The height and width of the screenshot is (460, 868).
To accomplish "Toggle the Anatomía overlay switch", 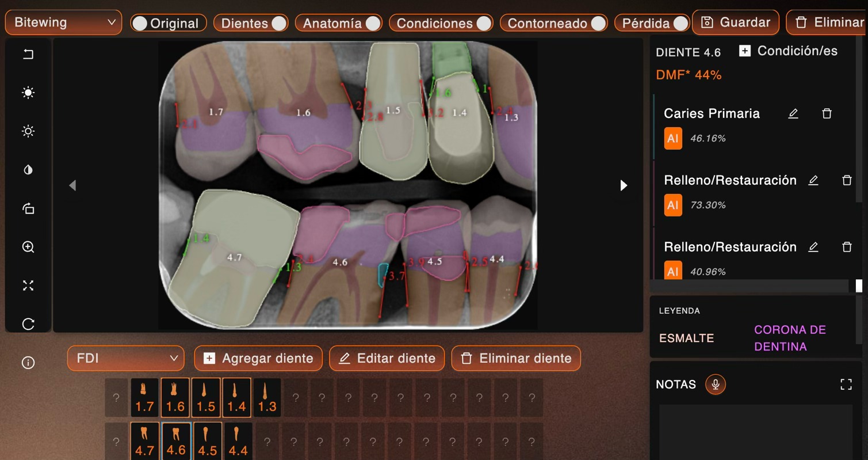I will pyautogui.click(x=372, y=23).
